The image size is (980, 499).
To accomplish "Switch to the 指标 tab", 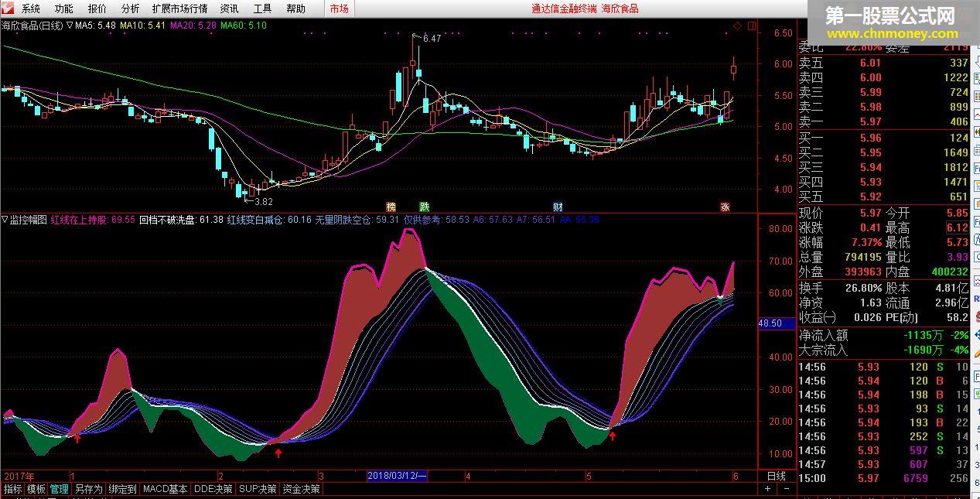I will click(13, 489).
